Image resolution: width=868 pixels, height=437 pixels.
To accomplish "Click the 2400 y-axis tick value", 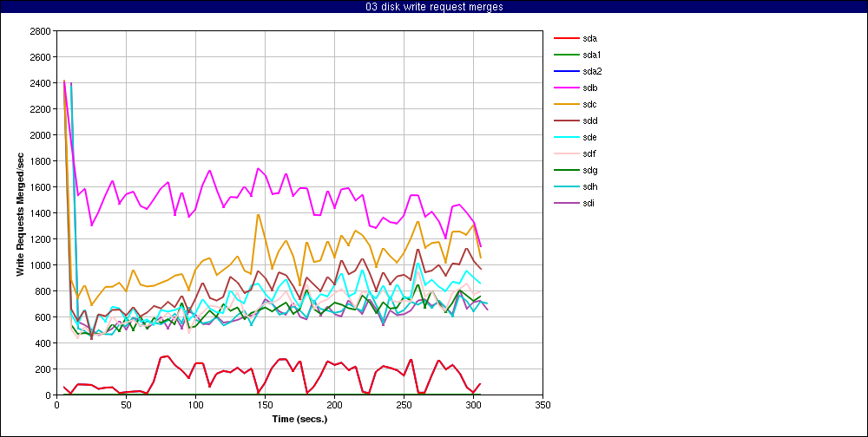I will click(42, 83).
